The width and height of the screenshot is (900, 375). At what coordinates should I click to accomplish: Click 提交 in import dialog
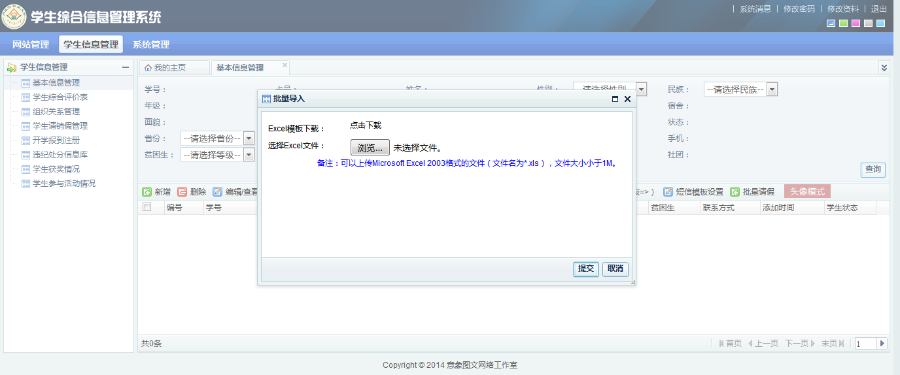pos(586,269)
